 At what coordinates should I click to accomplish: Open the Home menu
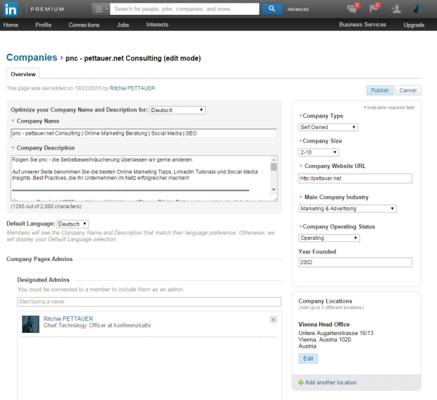click(11, 25)
